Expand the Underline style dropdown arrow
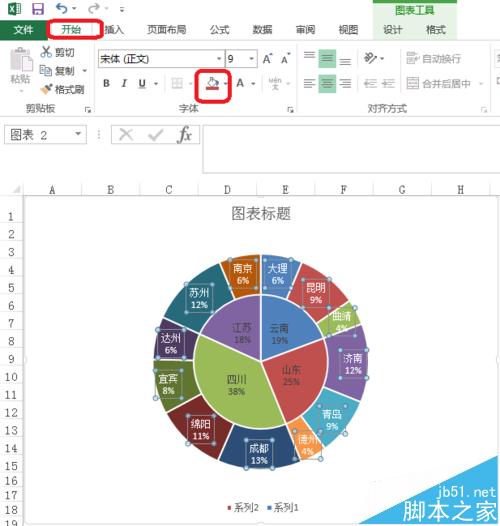 (156, 84)
